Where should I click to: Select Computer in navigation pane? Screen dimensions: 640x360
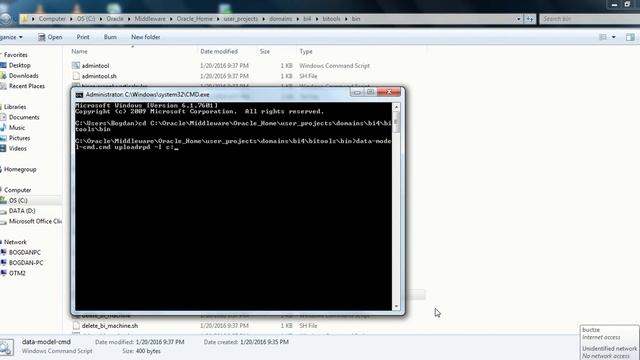pos(17,190)
